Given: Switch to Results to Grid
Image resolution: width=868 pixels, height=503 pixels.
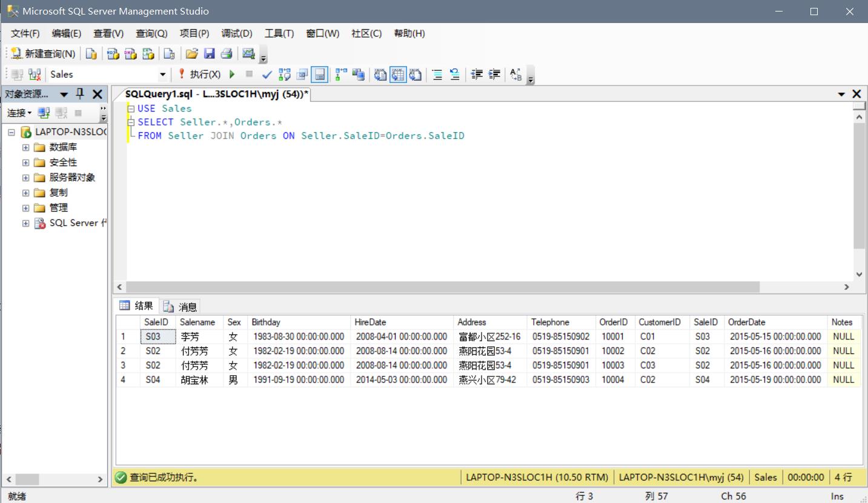Looking at the screenshot, I should point(398,75).
